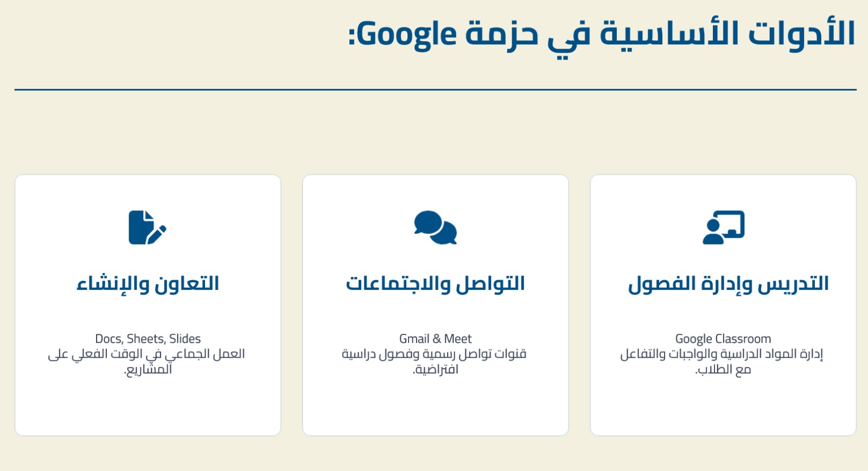Select the heading التدريس وإدارة الفصول

728,283
